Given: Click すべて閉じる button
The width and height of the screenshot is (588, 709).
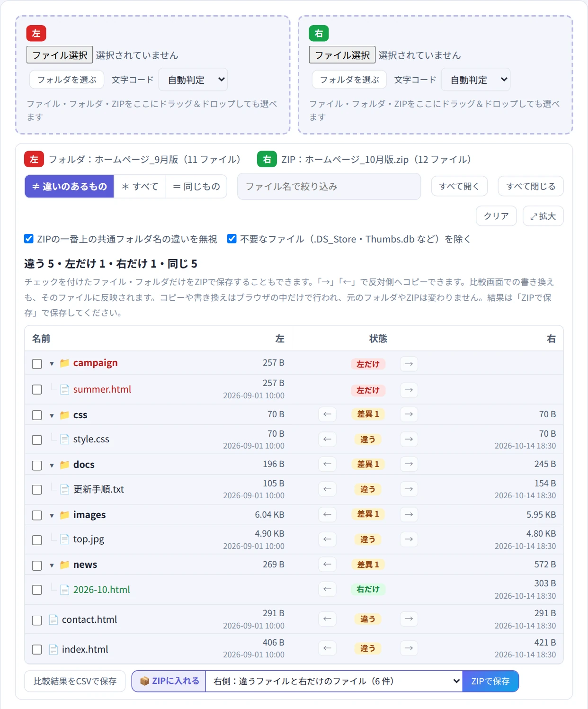Looking at the screenshot, I should [x=531, y=186].
